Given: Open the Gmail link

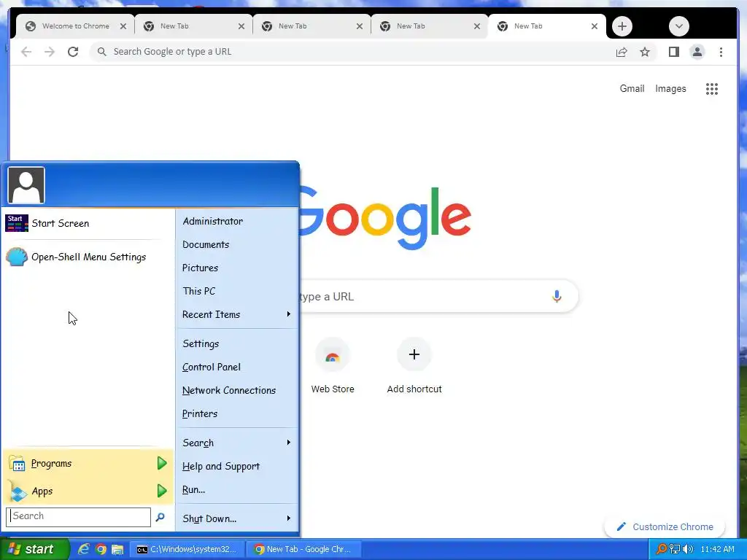Looking at the screenshot, I should coord(632,88).
